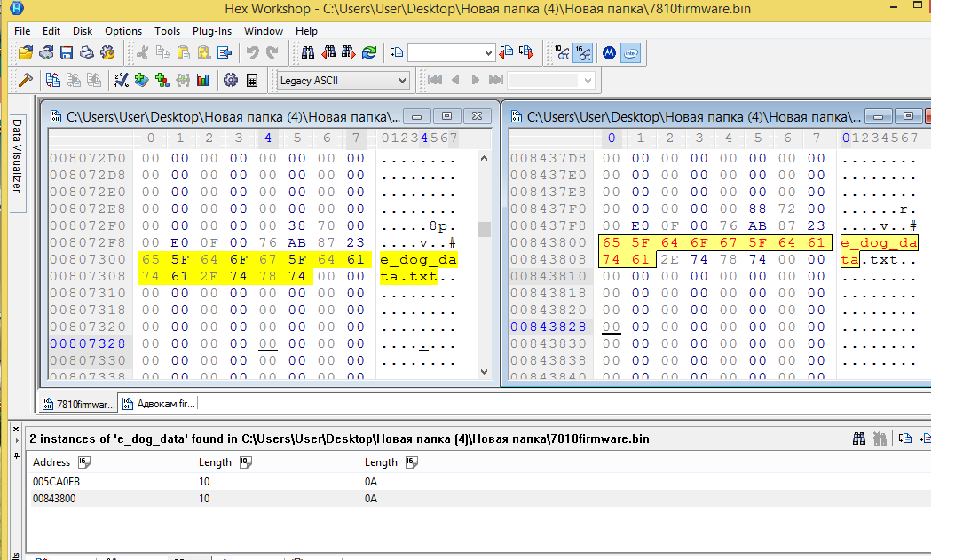Image resolution: width=971 pixels, height=560 pixels.
Task: Save the file with the floppy disk icon
Action: pos(67,53)
